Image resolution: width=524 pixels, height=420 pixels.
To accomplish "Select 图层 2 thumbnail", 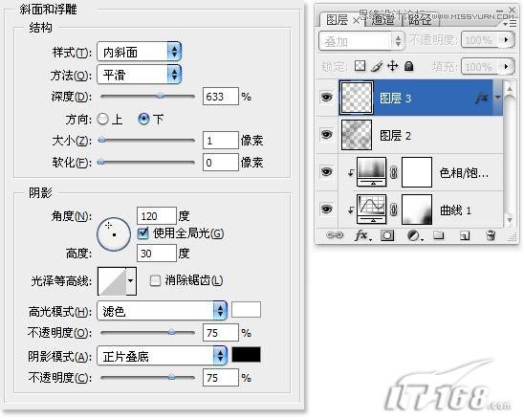I will point(357,135).
